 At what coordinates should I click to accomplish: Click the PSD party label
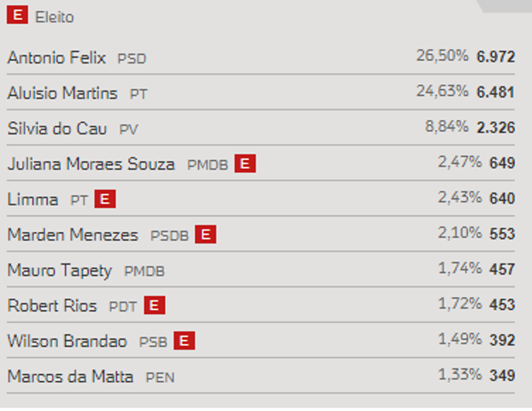[132, 59]
